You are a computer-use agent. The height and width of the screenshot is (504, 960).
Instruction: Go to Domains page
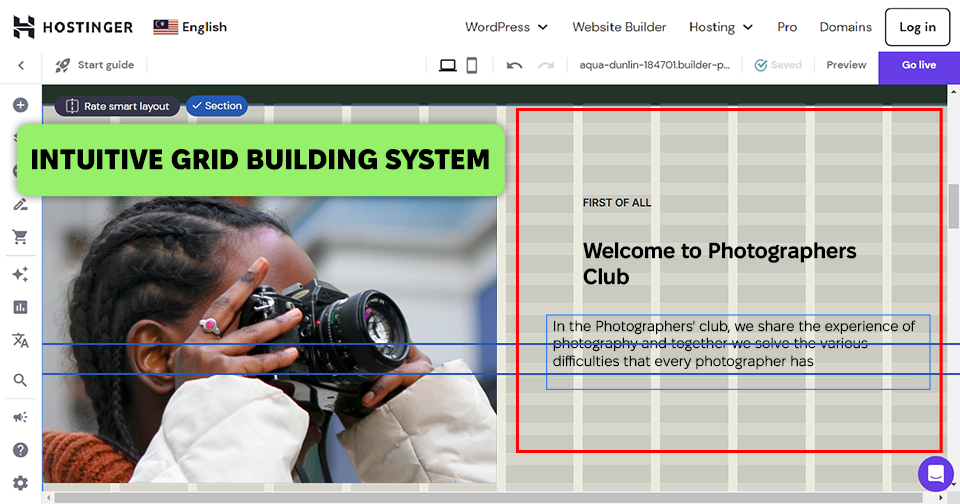tap(846, 27)
